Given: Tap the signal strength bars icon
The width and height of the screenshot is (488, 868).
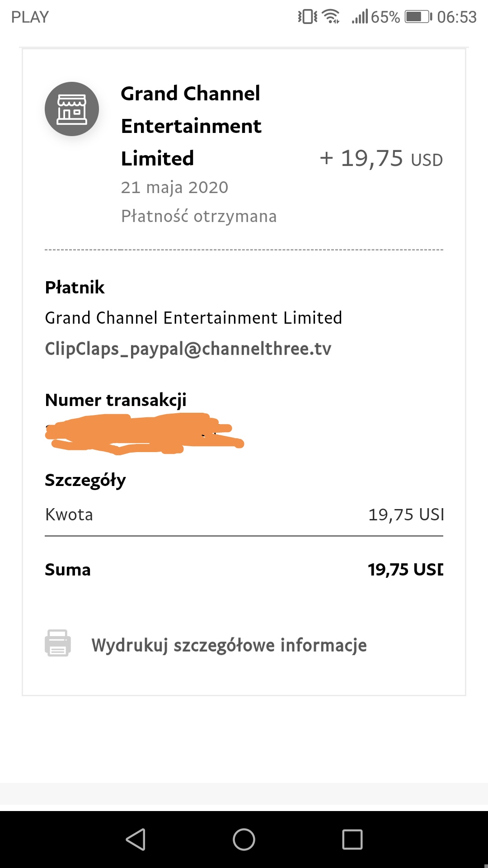Looking at the screenshot, I should click(x=360, y=16).
